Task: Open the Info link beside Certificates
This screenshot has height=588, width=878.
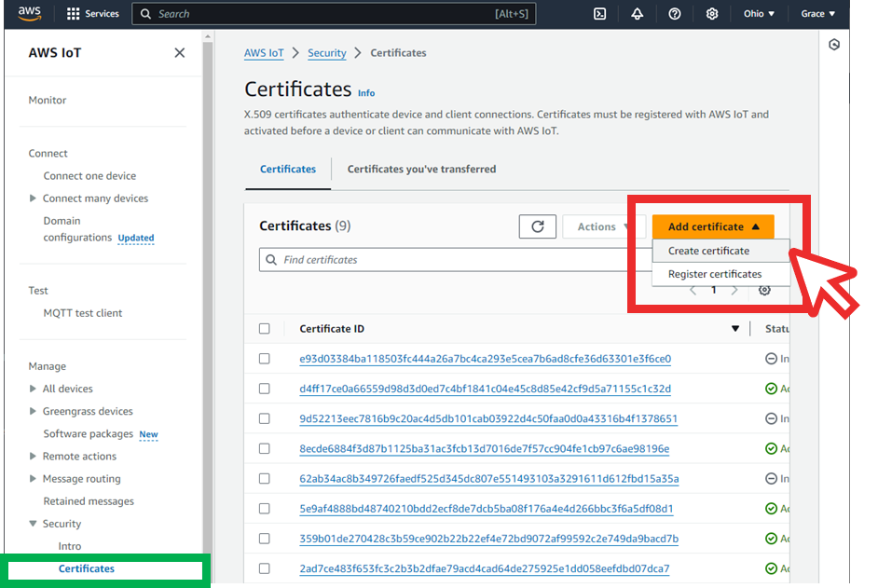Action: pos(366,93)
